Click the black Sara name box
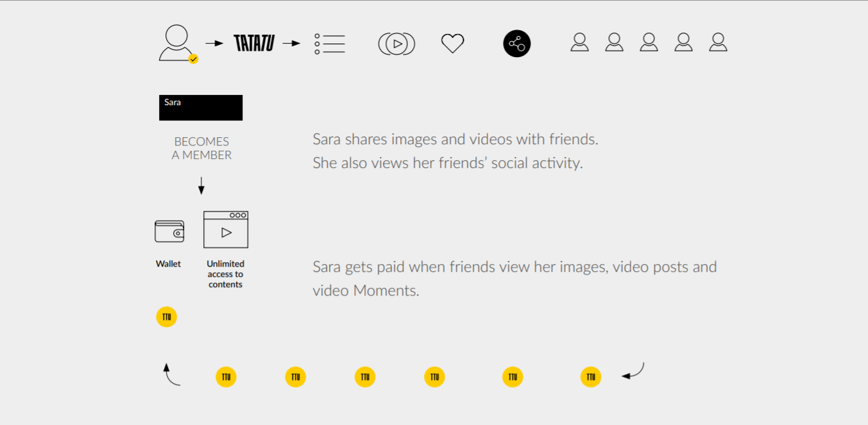 pos(201,108)
